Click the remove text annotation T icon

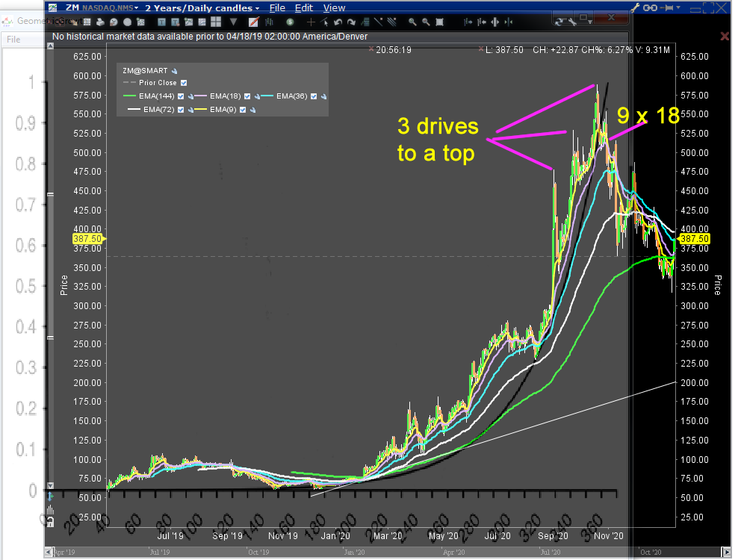pyautogui.click(x=176, y=22)
